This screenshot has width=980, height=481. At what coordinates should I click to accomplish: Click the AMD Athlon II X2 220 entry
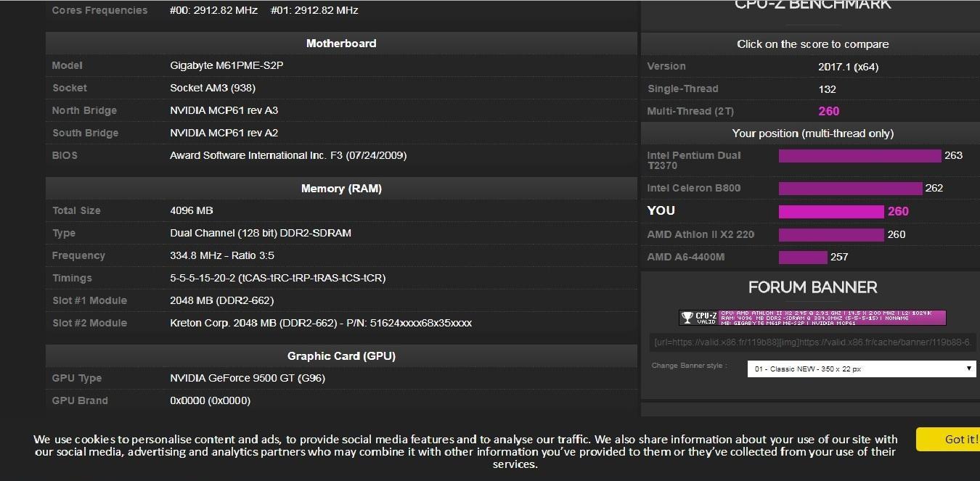[701, 234]
